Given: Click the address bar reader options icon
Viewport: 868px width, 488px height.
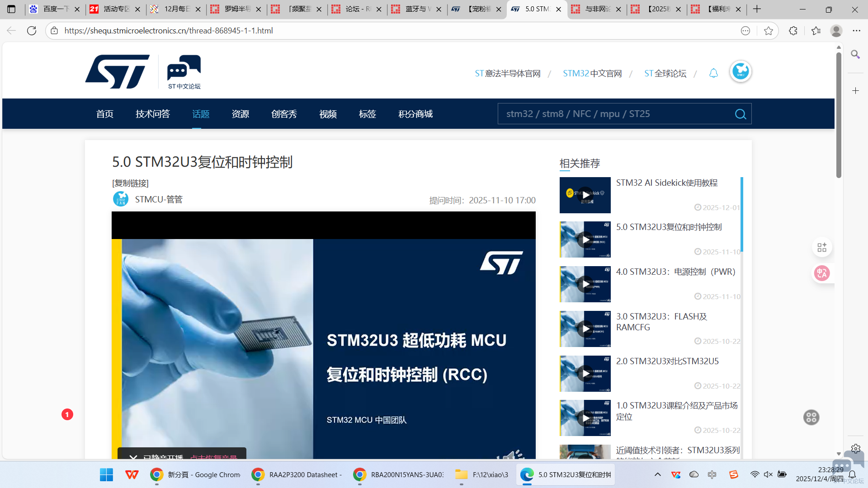Looking at the screenshot, I should pos(745,31).
